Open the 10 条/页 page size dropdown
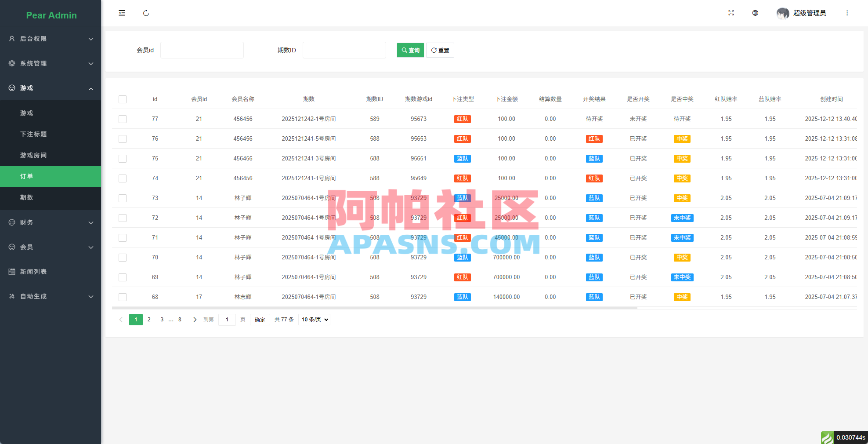 tap(315, 320)
